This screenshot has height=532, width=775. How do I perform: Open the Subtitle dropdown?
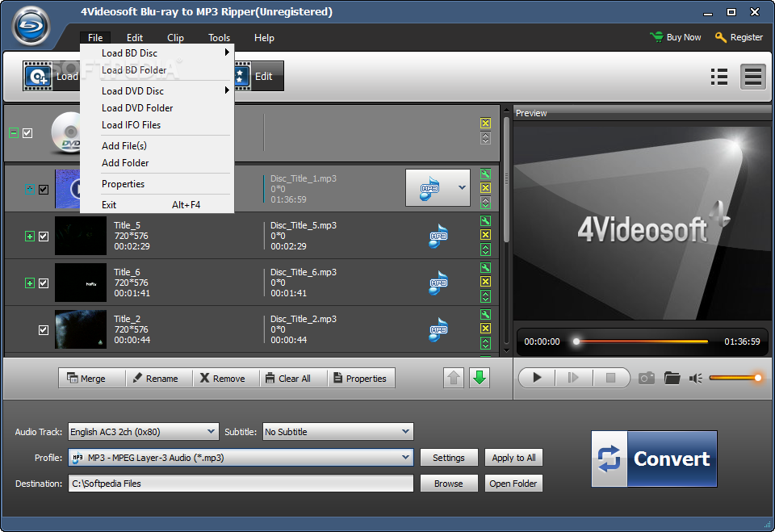337,432
